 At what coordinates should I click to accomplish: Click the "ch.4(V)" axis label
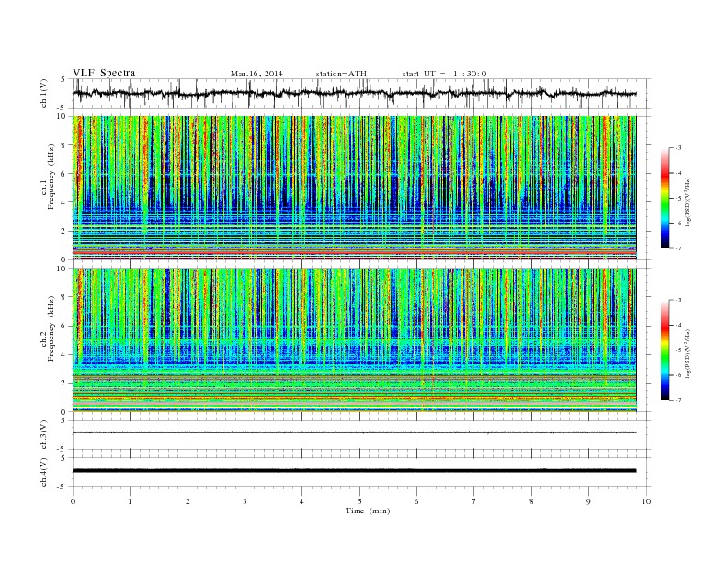coord(43,472)
